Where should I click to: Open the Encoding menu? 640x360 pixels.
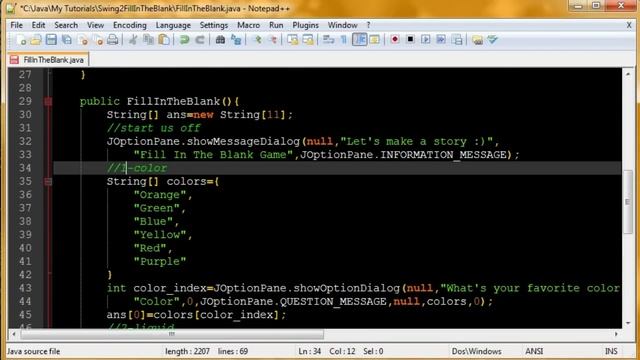pyautogui.click(x=130, y=25)
